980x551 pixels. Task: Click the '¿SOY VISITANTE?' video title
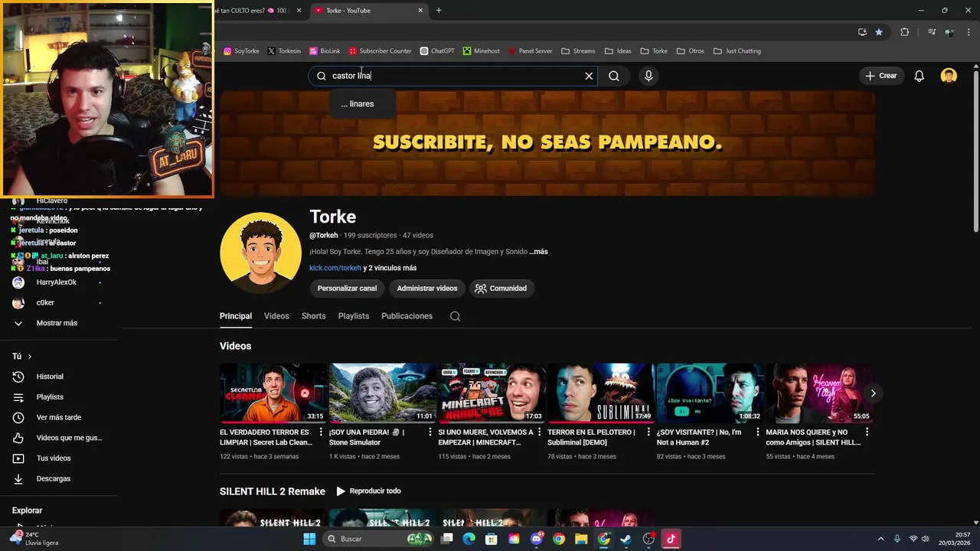coord(699,437)
